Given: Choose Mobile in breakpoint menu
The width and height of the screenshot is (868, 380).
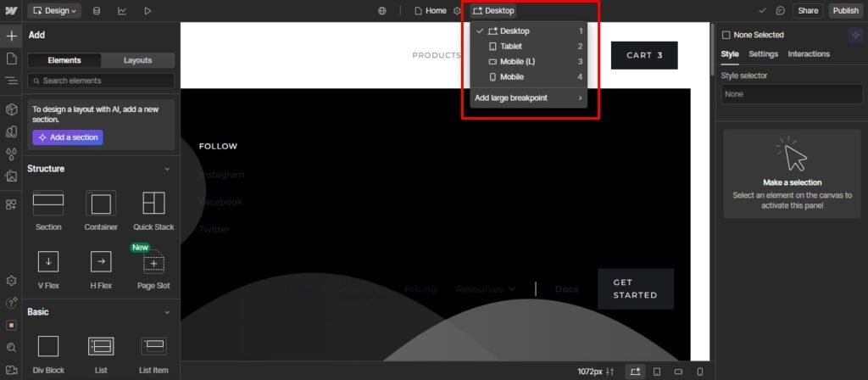Looking at the screenshot, I should [528, 77].
